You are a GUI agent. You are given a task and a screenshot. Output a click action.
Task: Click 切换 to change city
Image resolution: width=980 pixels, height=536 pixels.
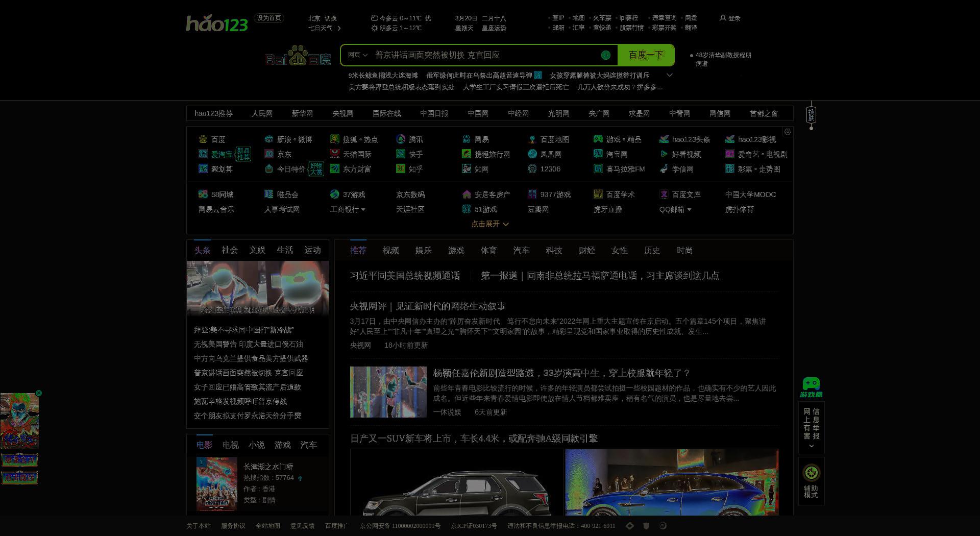coord(330,18)
